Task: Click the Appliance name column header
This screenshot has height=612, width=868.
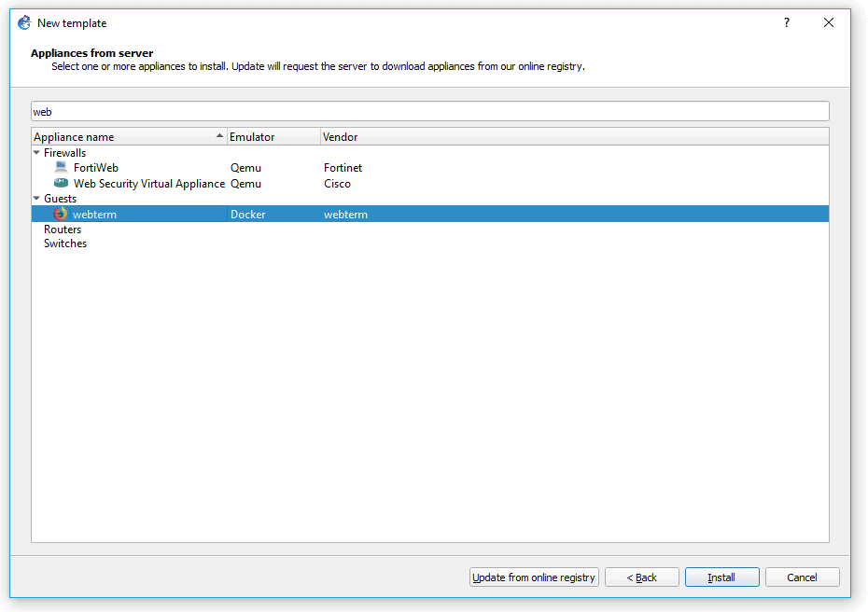Action: [x=129, y=137]
